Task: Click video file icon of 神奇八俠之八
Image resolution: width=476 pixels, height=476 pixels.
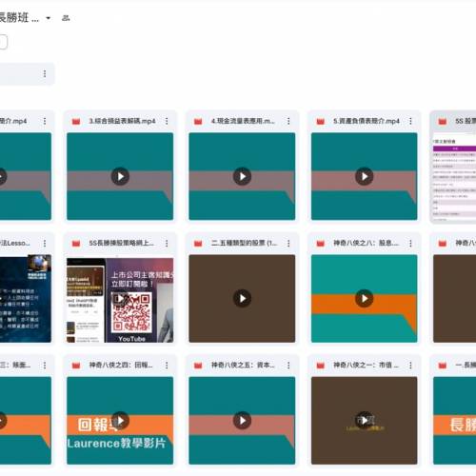Action: 321,244
